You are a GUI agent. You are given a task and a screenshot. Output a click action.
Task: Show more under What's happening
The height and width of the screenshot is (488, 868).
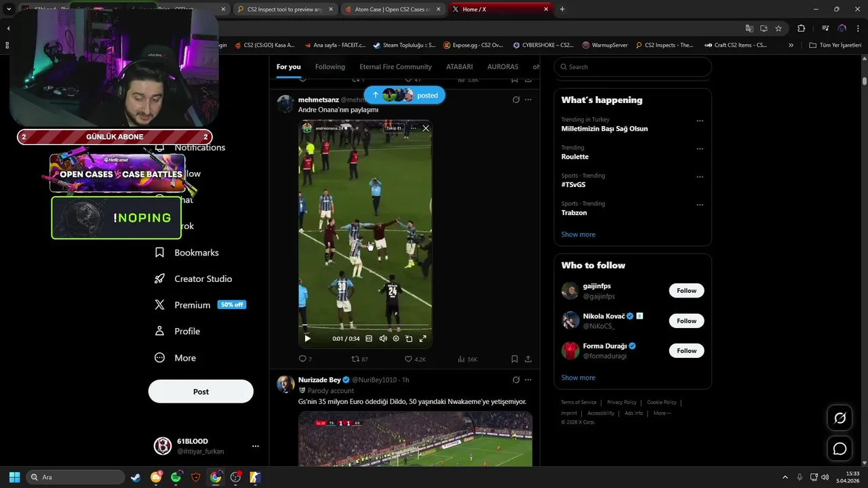coord(578,235)
